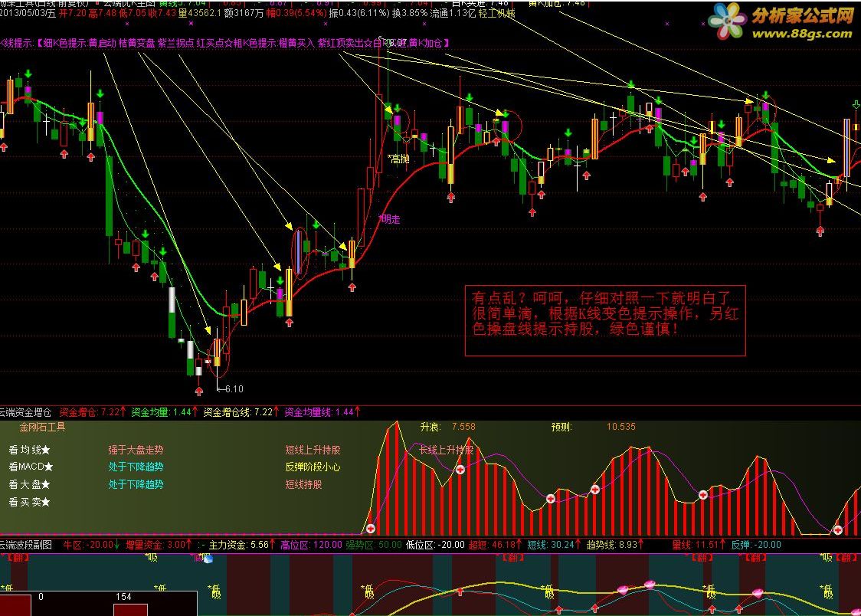Click the *高抛 sell marker on K-line
The width and height of the screenshot is (861, 616).
click(398, 159)
